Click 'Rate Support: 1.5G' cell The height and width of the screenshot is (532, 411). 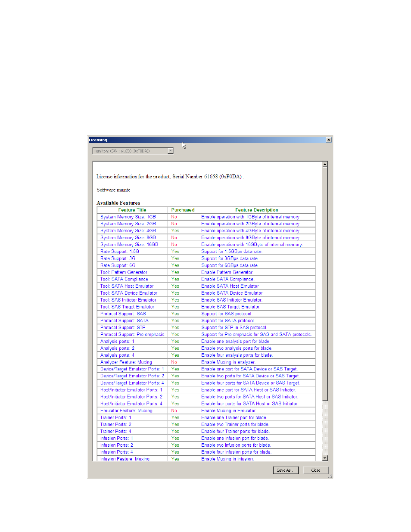[132, 251]
